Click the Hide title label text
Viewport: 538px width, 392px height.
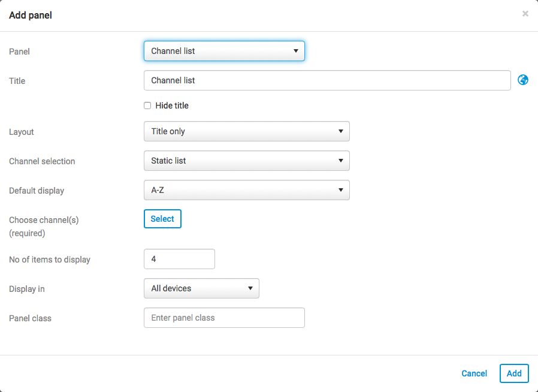[x=172, y=105]
